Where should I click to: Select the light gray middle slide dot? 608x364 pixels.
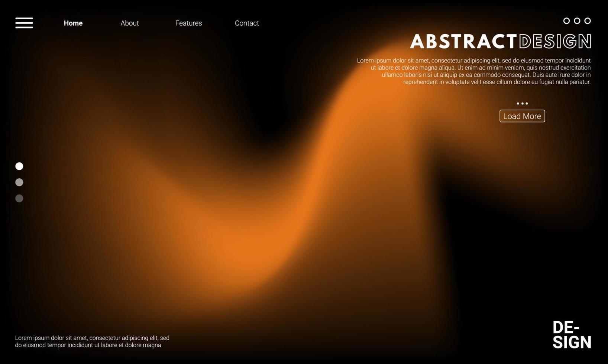tap(19, 182)
